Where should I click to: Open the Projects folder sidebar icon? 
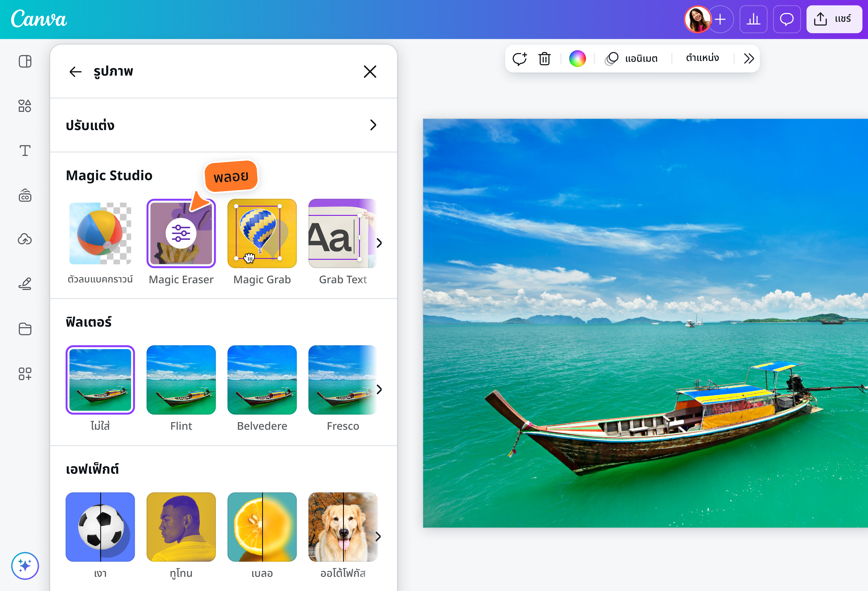(x=25, y=329)
